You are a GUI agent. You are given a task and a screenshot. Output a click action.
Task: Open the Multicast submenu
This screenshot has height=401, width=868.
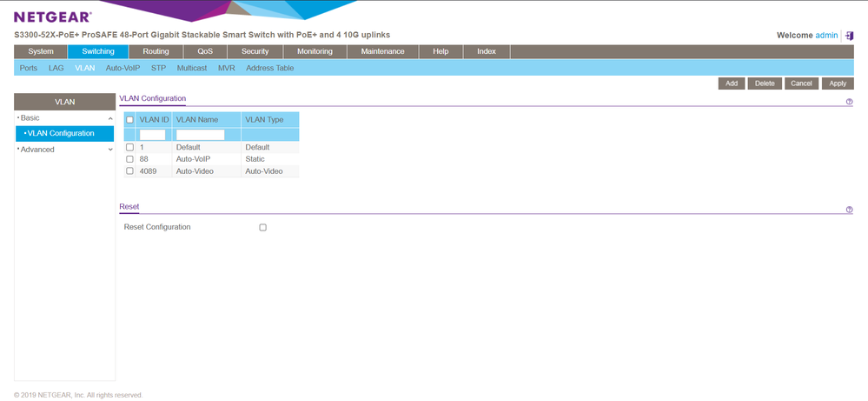(192, 68)
